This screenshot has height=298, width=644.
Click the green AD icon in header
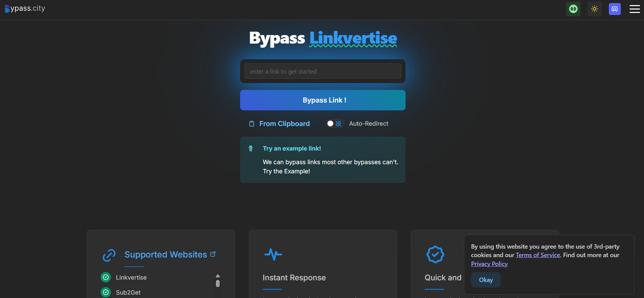click(573, 9)
